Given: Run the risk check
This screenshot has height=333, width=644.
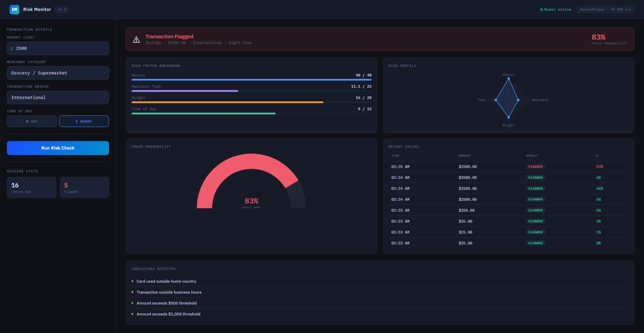Looking at the screenshot, I should tap(58, 148).
